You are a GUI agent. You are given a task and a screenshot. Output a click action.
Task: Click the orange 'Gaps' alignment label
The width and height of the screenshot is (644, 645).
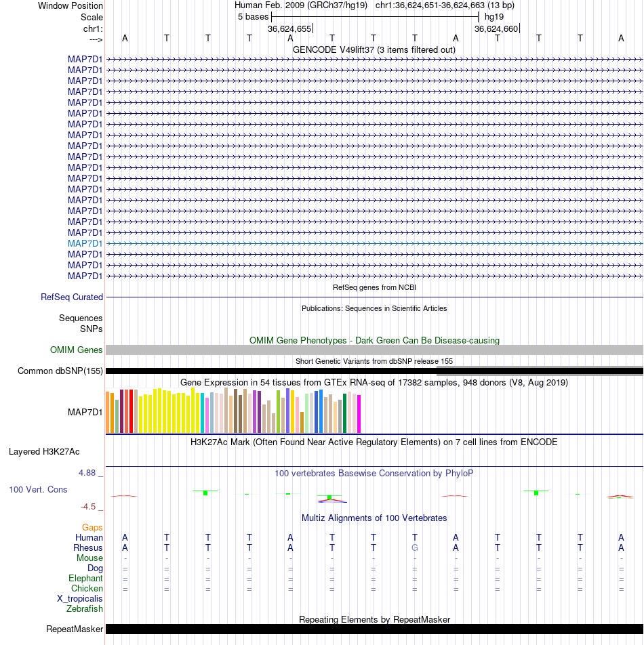pyautogui.click(x=92, y=527)
